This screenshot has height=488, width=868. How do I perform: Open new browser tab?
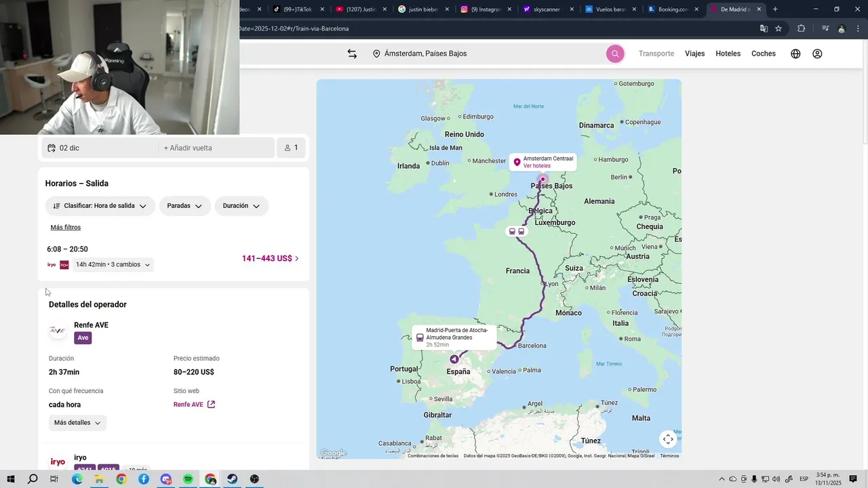(x=775, y=9)
